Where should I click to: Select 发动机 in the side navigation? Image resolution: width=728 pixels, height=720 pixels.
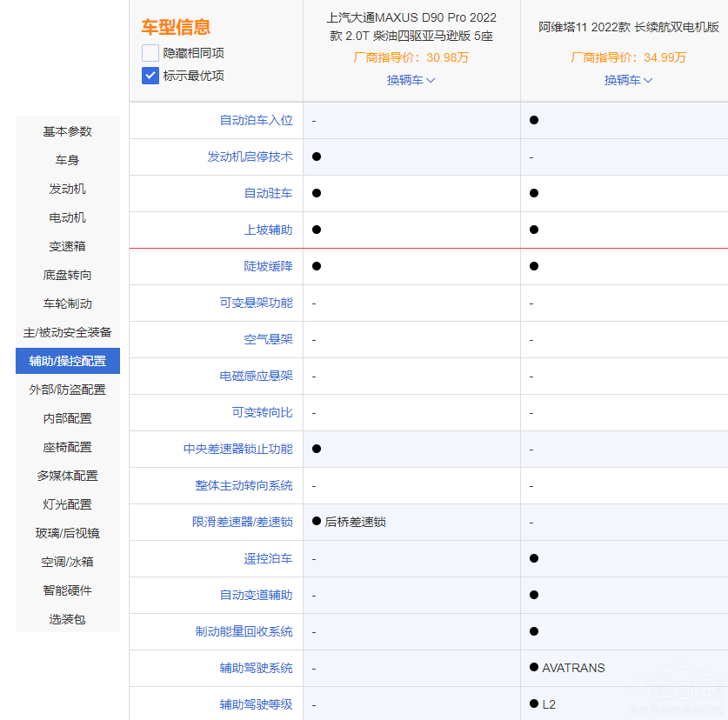pos(68,189)
